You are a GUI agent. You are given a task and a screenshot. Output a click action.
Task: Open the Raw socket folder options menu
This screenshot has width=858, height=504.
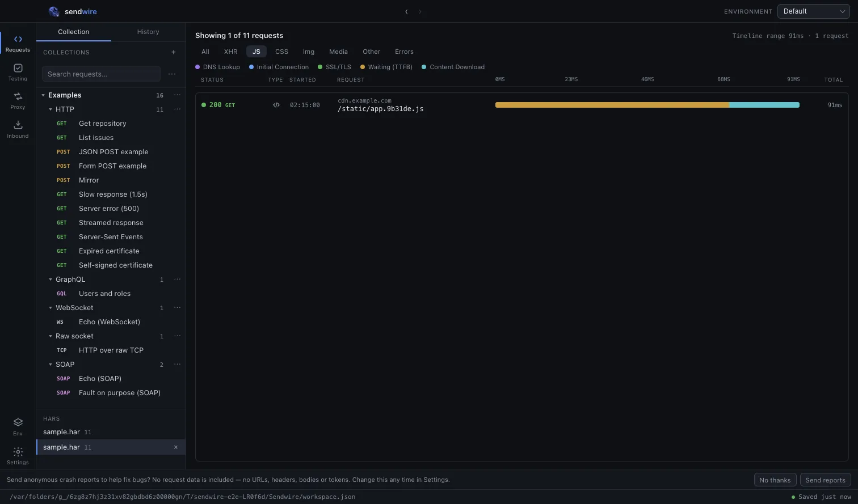177,336
